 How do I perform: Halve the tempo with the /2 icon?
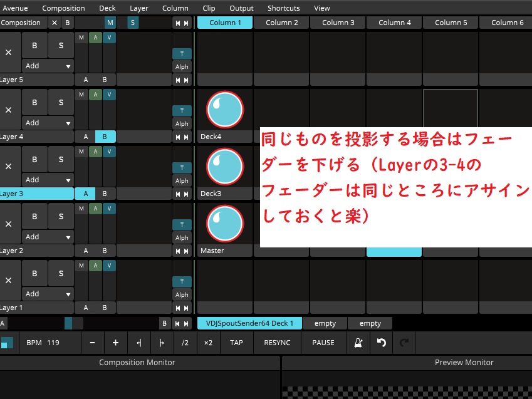tap(184, 343)
